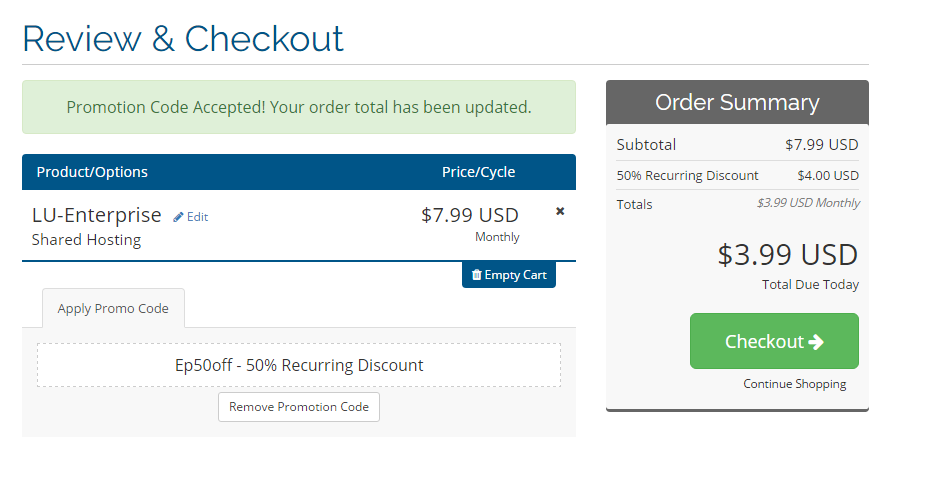
Task: Click the trash icon on Empty Cart
Action: point(476,275)
